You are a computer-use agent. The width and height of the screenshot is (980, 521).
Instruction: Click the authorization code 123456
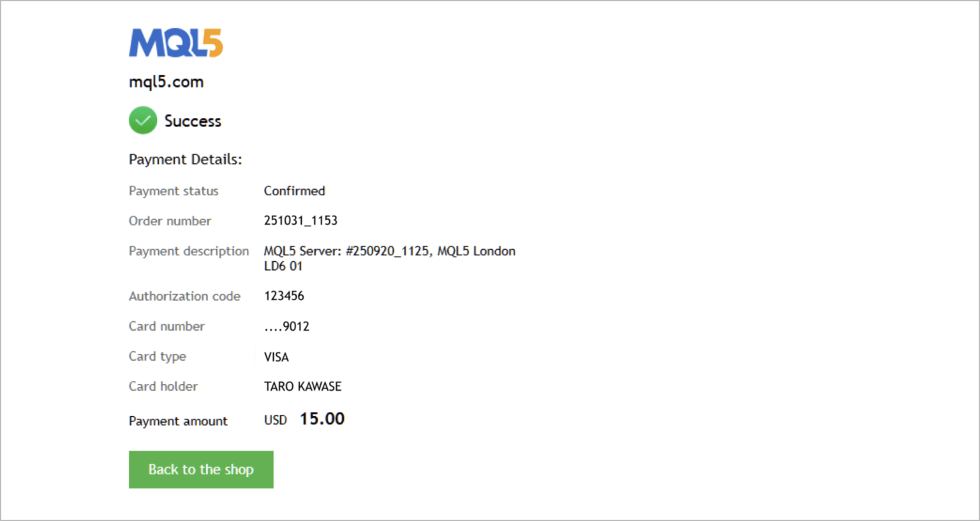[284, 296]
